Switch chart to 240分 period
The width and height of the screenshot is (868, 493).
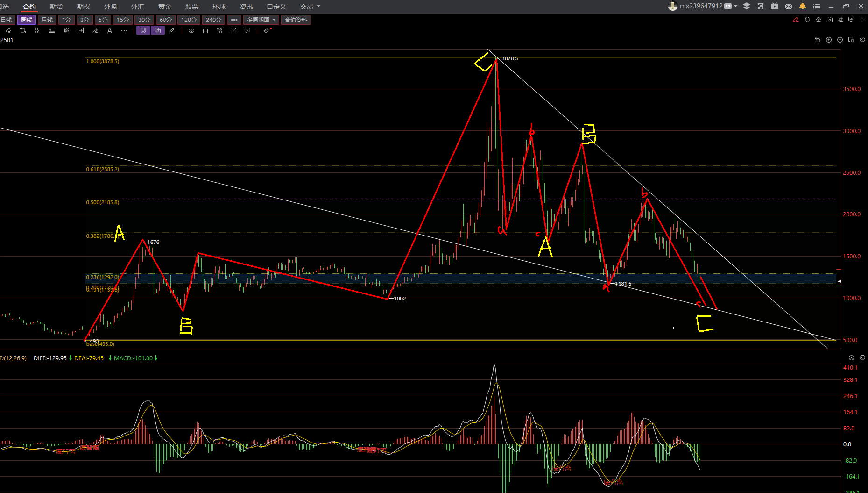click(x=213, y=20)
